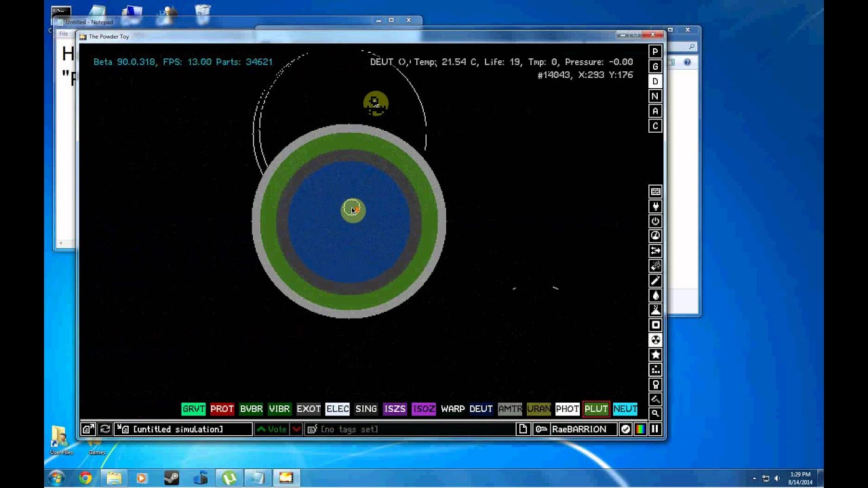Image resolution: width=868 pixels, height=488 pixels.
Task: Pause the simulation
Action: point(655,429)
